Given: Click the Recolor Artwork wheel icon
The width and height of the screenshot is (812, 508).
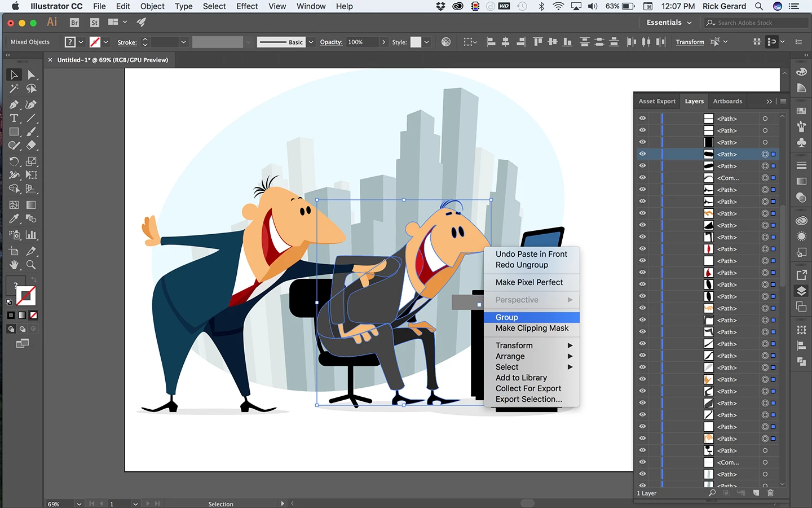Looking at the screenshot, I should [446, 42].
